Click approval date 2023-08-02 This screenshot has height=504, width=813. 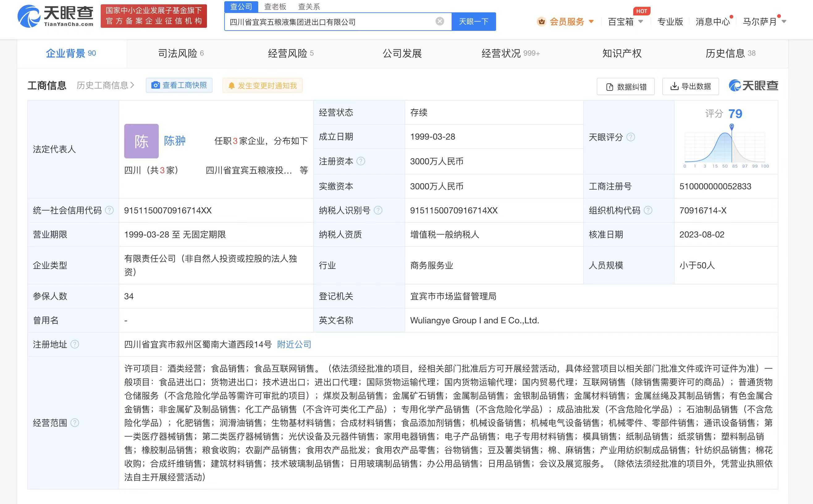pos(702,235)
